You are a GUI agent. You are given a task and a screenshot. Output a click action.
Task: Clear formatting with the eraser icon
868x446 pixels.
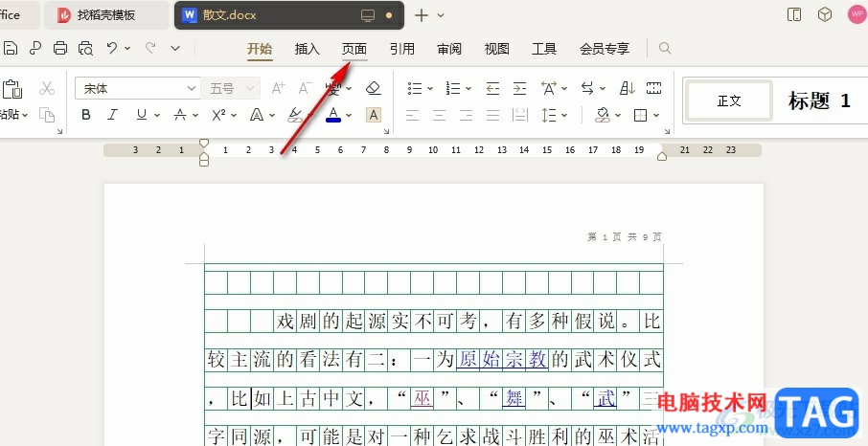coord(374,88)
